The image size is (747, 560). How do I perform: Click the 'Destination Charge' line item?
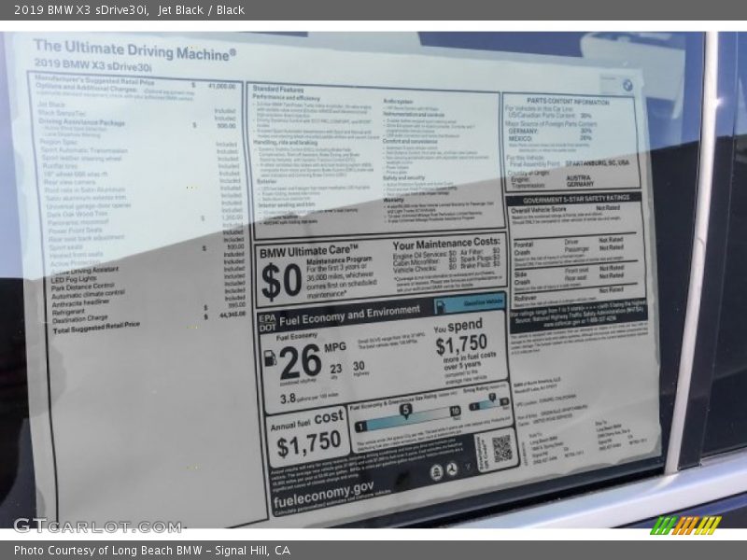80,318
